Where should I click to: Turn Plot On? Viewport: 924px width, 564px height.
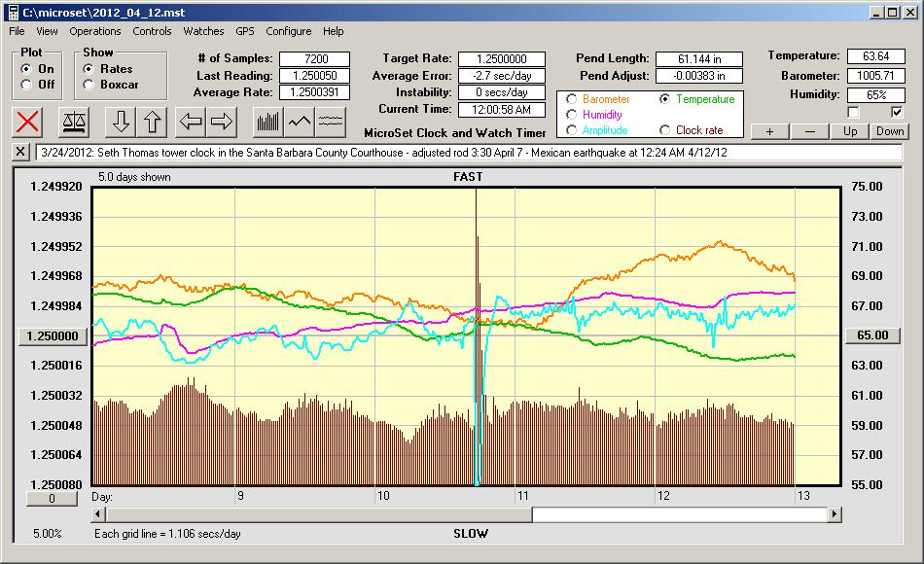[26, 69]
